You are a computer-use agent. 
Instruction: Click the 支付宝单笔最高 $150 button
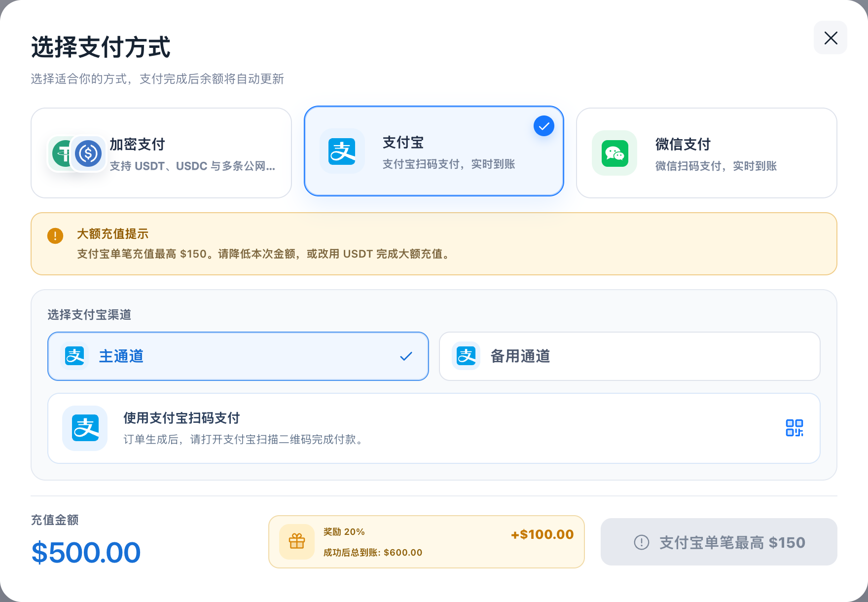tap(719, 542)
